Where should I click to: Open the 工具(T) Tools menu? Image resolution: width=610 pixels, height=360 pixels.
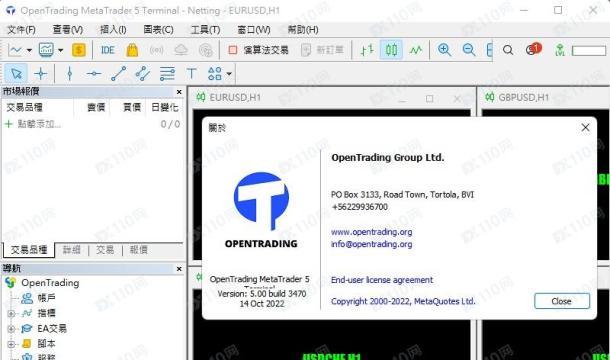[x=205, y=30]
